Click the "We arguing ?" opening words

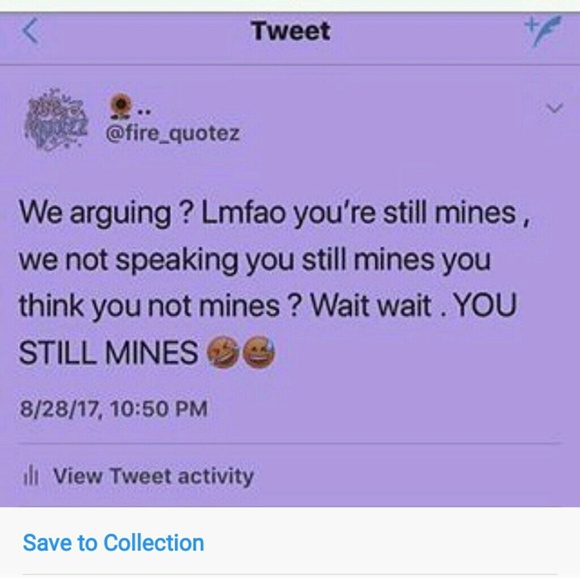tap(105, 214)
